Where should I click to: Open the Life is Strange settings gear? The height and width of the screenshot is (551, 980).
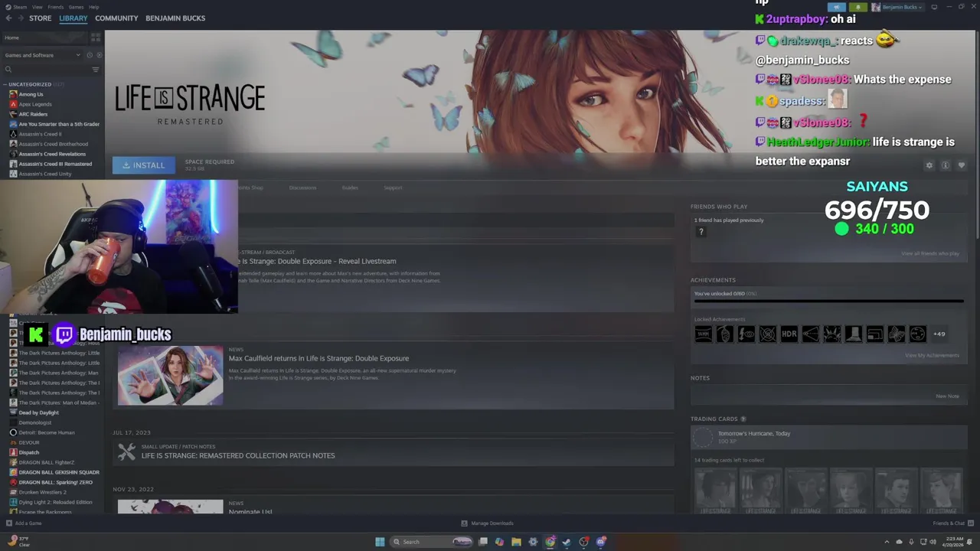929,165
